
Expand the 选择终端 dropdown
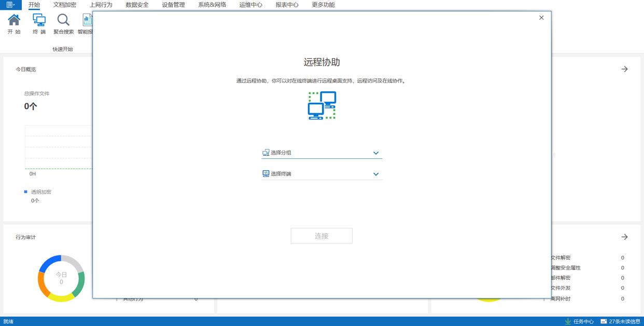click(322, 174)
